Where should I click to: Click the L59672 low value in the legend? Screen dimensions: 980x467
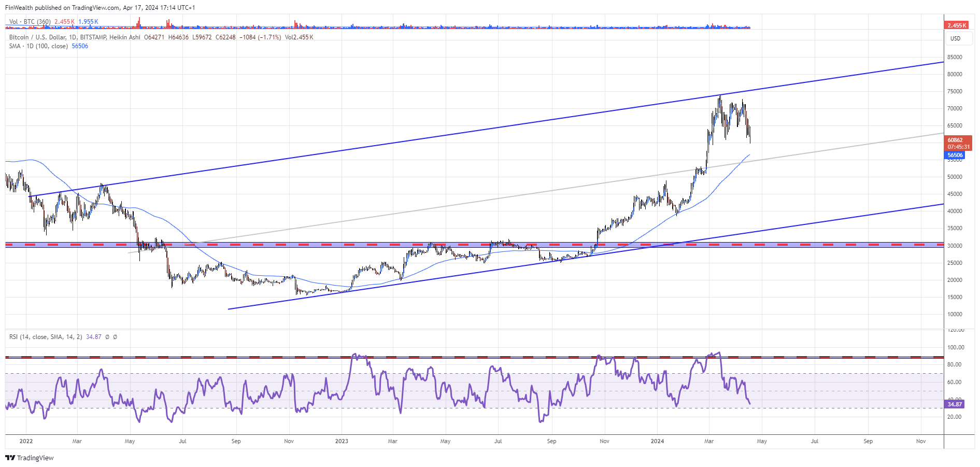pyautogui.click(x=202, y=37)
